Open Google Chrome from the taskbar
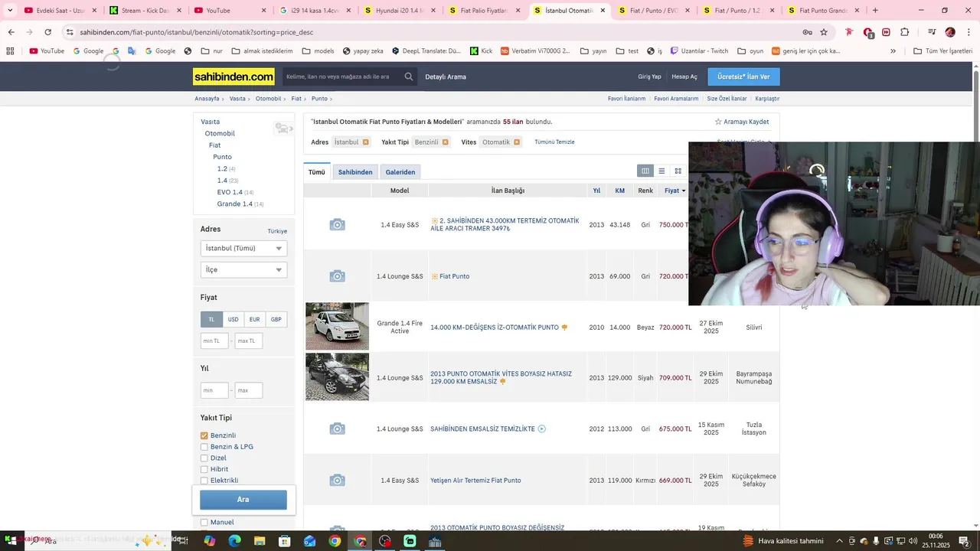This screenshot has width=980, height=551. pyautogui.click(x=335, y=541)
